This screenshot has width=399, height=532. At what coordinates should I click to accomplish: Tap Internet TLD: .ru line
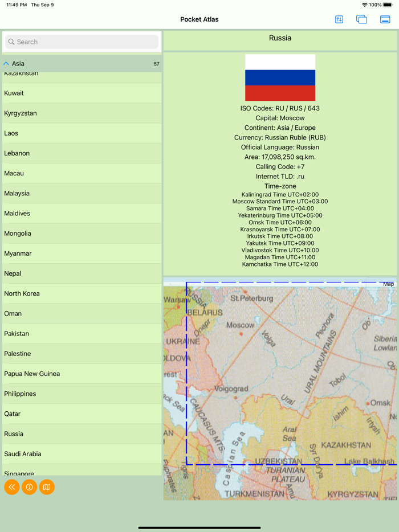280,177
